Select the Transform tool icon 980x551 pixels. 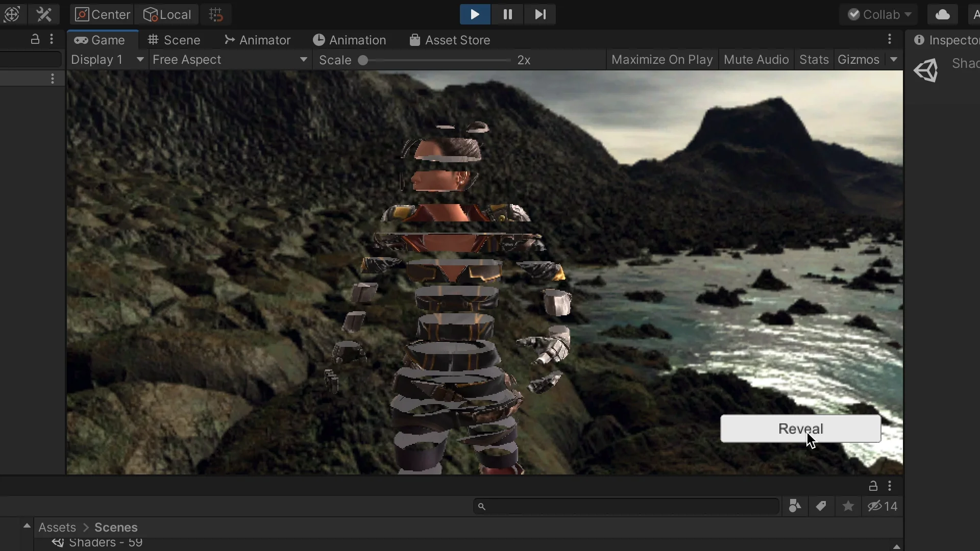[x=12, y=14]
